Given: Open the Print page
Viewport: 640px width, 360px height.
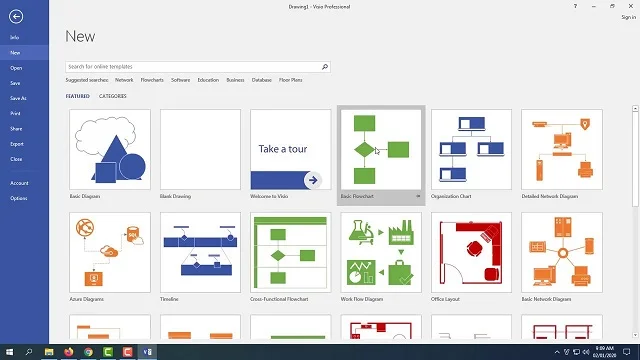Looking at the screenshot, I should 24,113.
